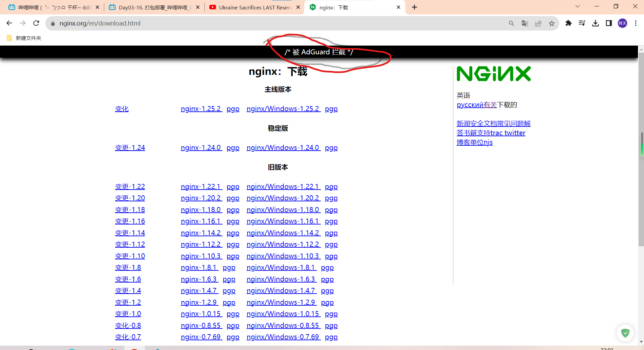Download nginx-1.25.2 via its link
This screenshot has height=350, width=644.
coord(201,108)
